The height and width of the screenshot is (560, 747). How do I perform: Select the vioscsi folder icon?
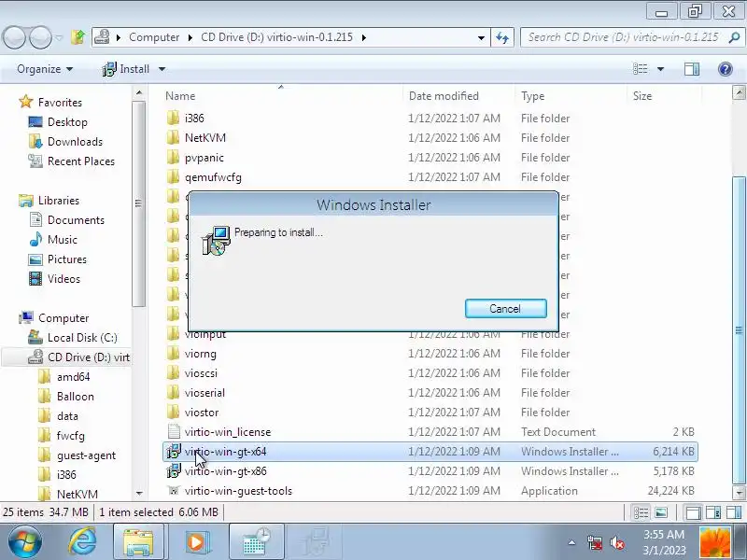pos(174,373)
